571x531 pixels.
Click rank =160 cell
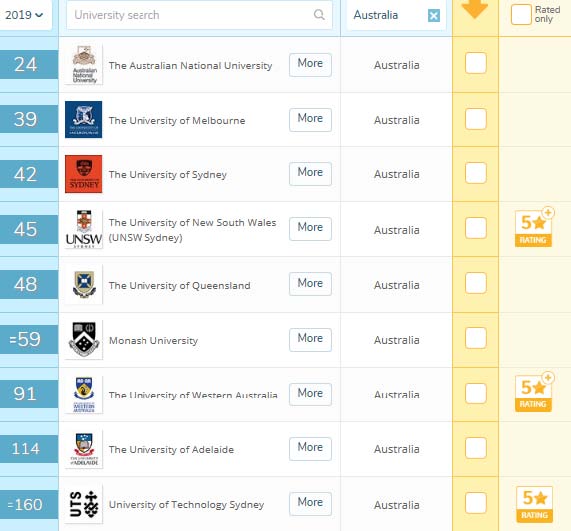click(x=29, y=504)
